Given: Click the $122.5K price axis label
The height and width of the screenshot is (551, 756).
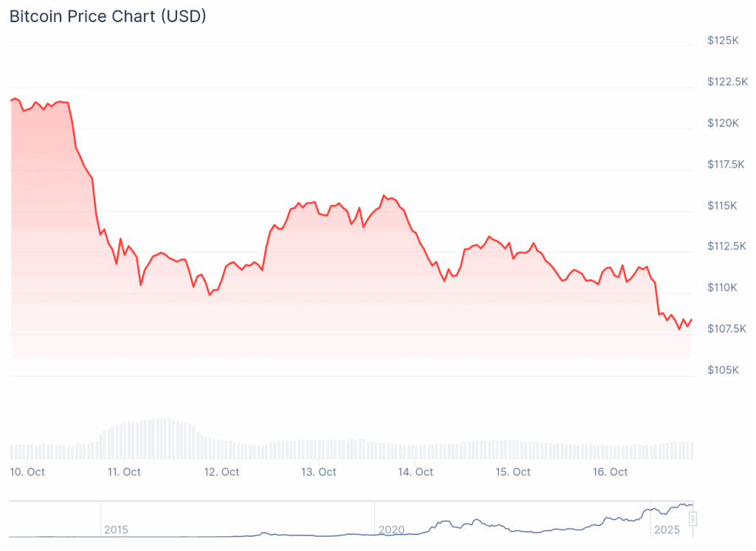Looking at the screenshot, I should tap(727, 81).
